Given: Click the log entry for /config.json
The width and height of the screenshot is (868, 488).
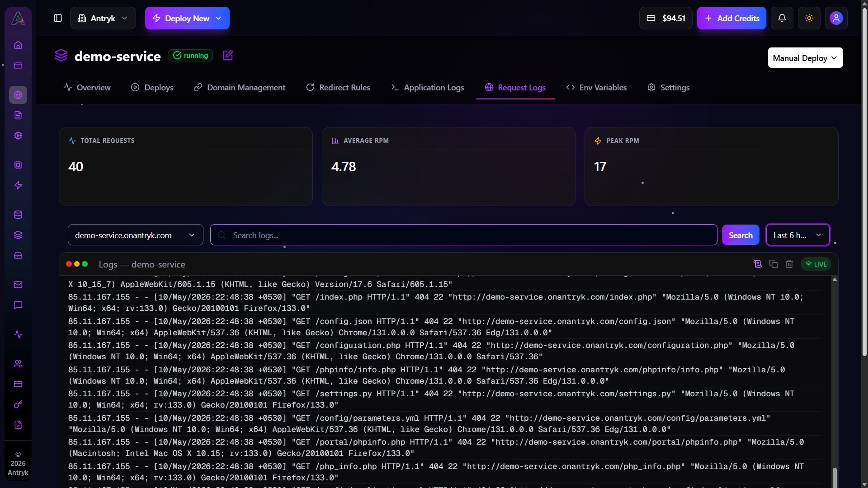Looking at the screenshot, I should 445,327.
